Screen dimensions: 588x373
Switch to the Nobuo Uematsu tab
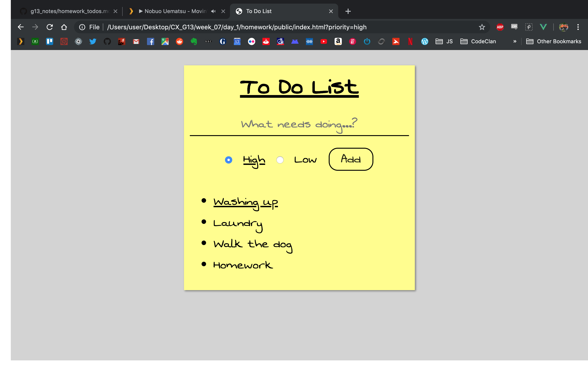[172, 11]
